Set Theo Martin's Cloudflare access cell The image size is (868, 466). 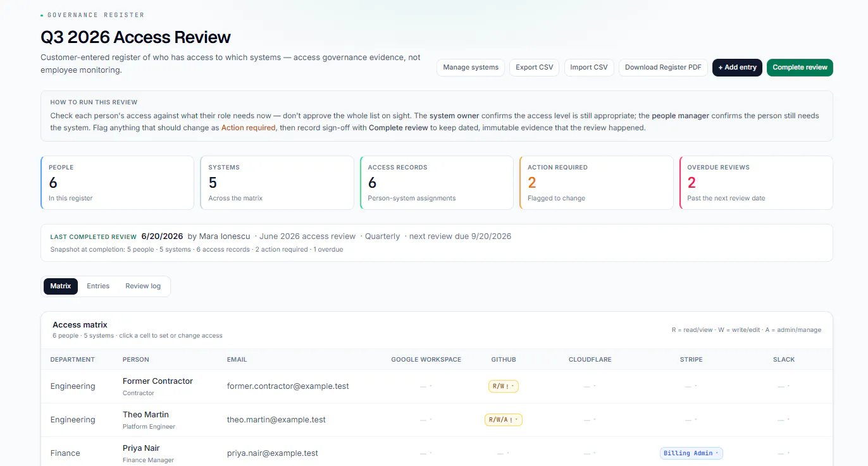coord(590,419)
